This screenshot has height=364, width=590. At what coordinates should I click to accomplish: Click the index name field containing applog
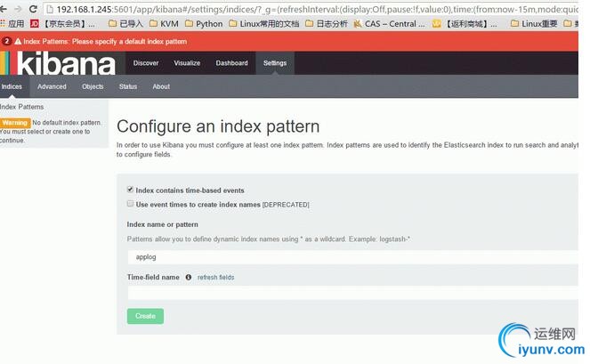pos(352,257)
